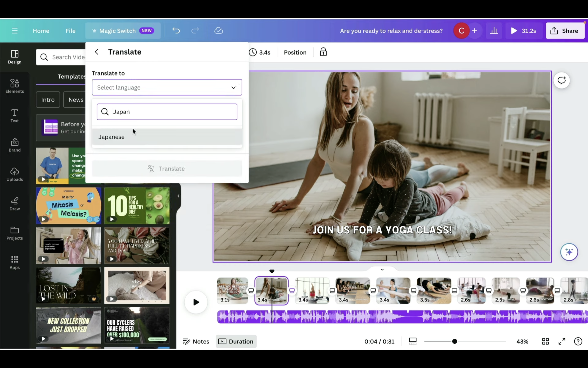Filter templates by Intro

coord(48,100)
